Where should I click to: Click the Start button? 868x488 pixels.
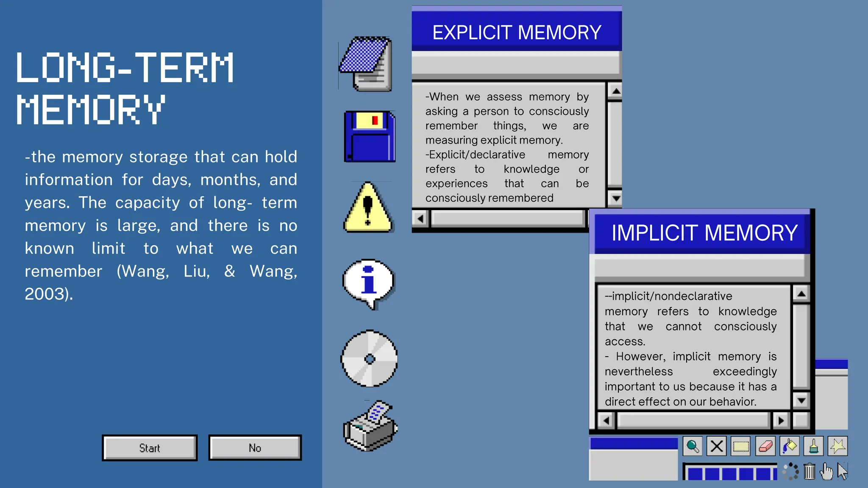150,448
